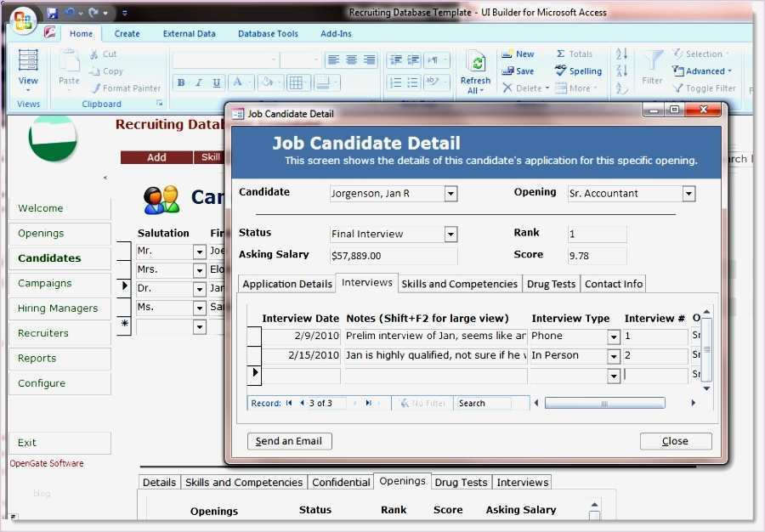The image size is (765, 532).
Task: Open the Add-Ins ribbon tab
Action: click(x=336, y=34)
